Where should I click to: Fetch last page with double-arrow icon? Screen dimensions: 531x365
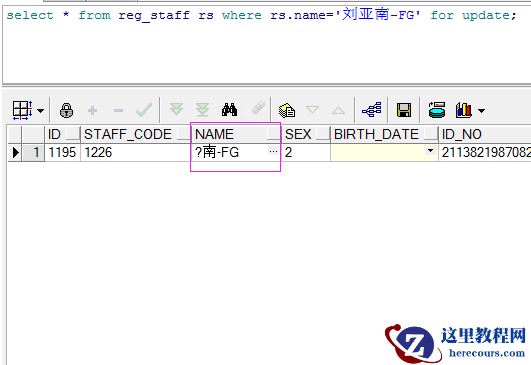[x=203, y=110]
